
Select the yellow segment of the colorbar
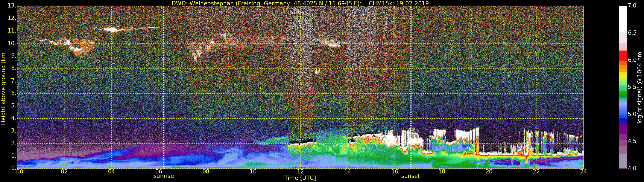pos(623,74)
